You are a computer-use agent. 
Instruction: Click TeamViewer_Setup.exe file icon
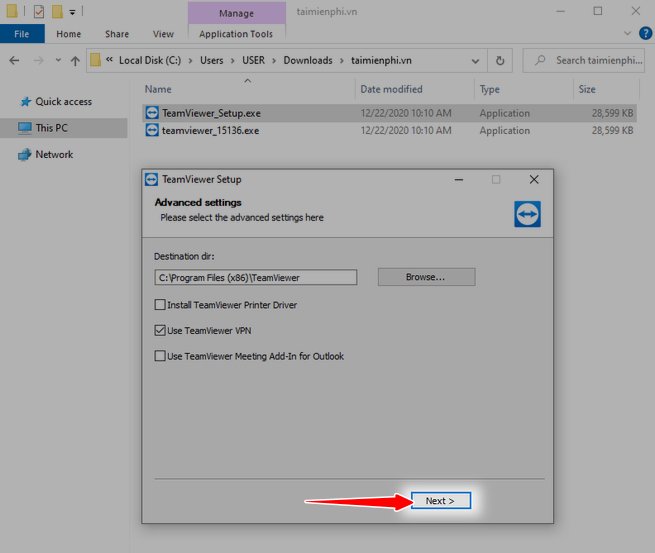click(152, 113)
